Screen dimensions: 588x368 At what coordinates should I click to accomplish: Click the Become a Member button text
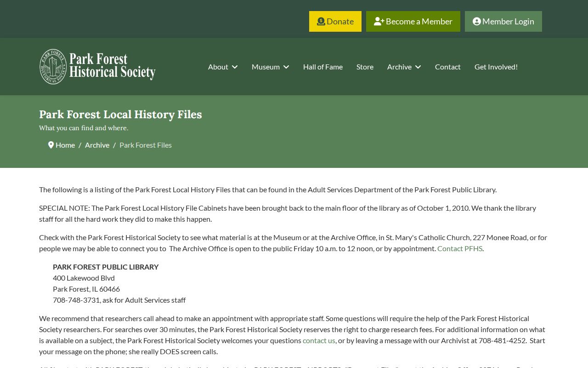pos(419,22)
